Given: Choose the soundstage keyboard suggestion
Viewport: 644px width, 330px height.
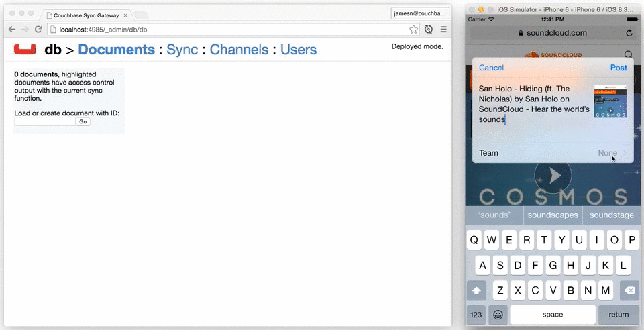Looking at the screenshot, I should click(612, 215).
